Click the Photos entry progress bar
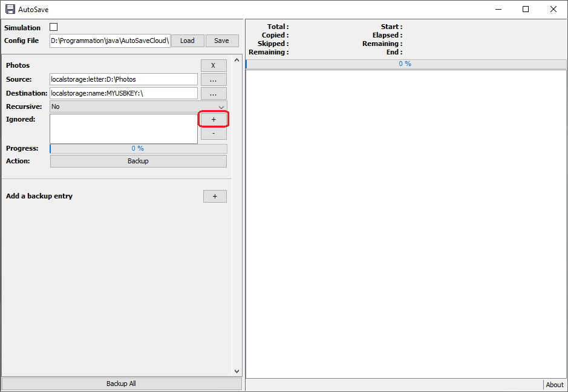 tap(139, 149)
